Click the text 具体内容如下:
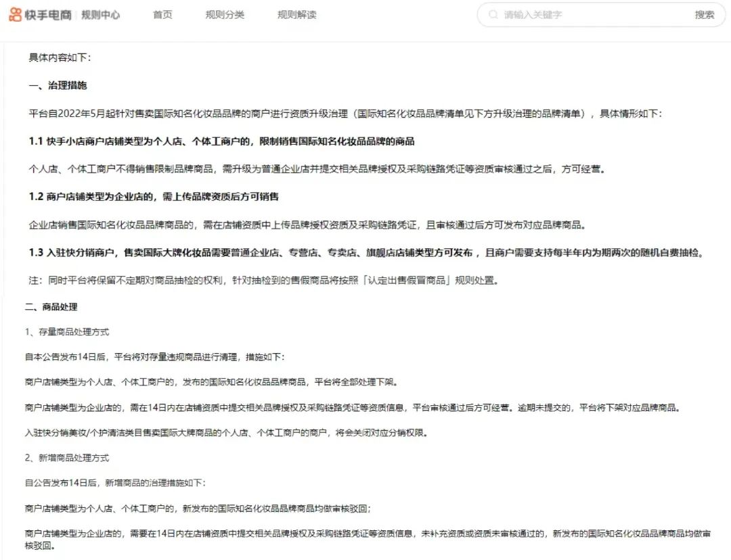 [60, 57]
